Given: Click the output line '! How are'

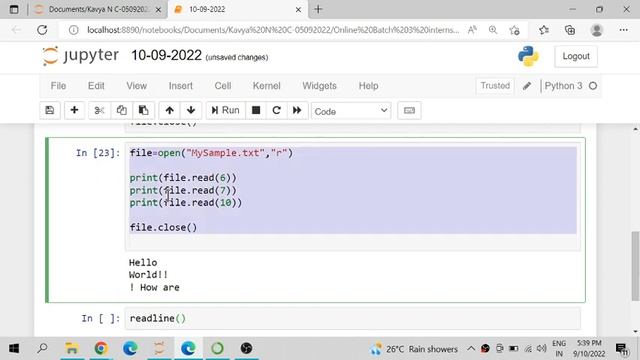Looking at the screenshot, I should pos(154,287).
